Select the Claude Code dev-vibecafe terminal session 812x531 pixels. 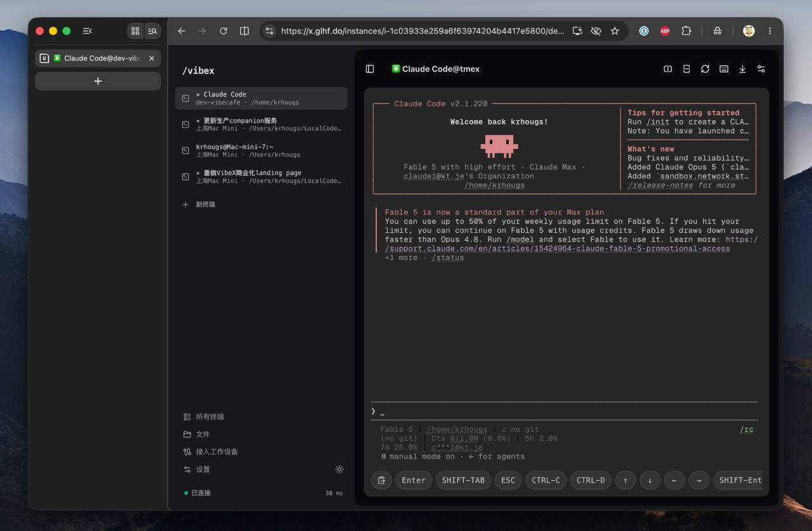pyautogui.click(x=261, y=98)
